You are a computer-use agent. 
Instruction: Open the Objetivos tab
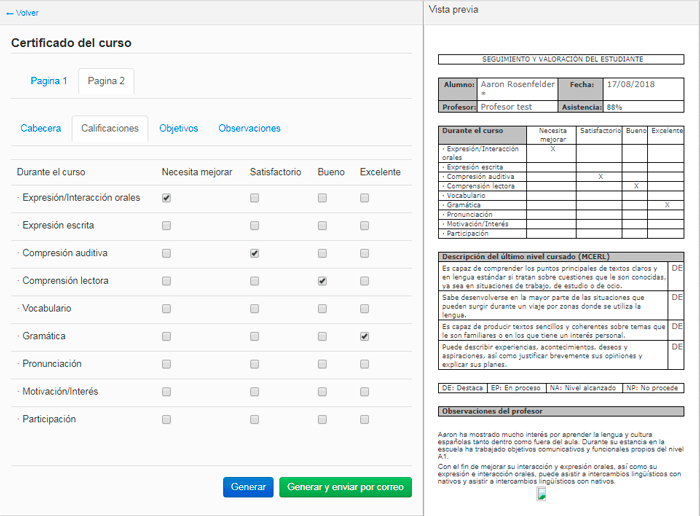tap(179, 129)
